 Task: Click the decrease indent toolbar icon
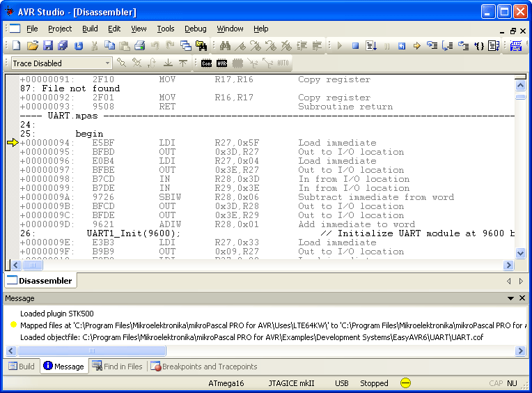coord(317,45)
